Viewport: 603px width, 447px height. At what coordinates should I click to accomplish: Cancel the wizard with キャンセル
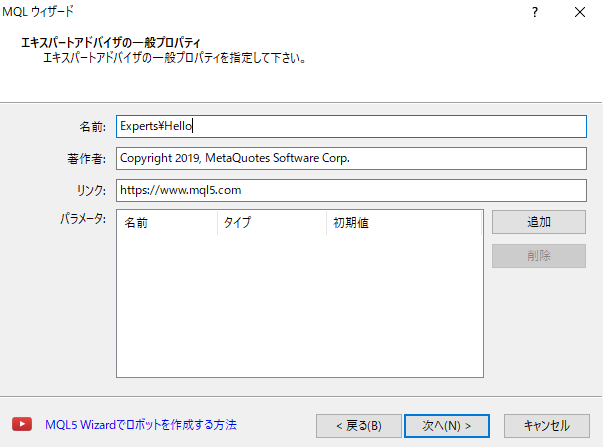547,426
